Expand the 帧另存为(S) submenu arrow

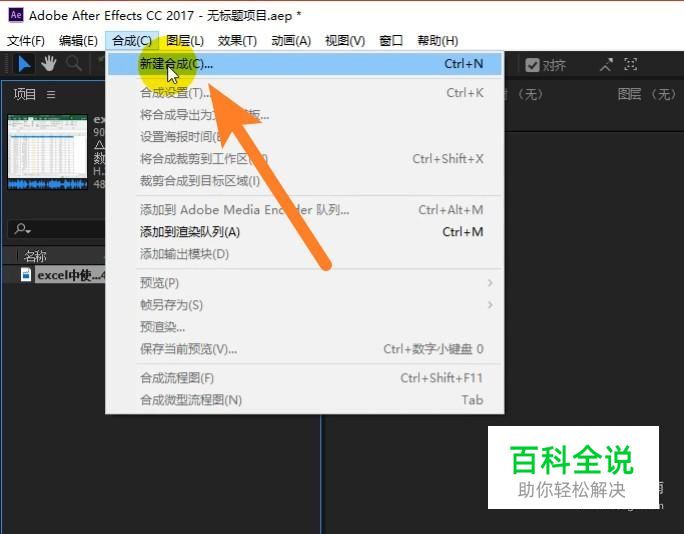(x=490, y=305)
